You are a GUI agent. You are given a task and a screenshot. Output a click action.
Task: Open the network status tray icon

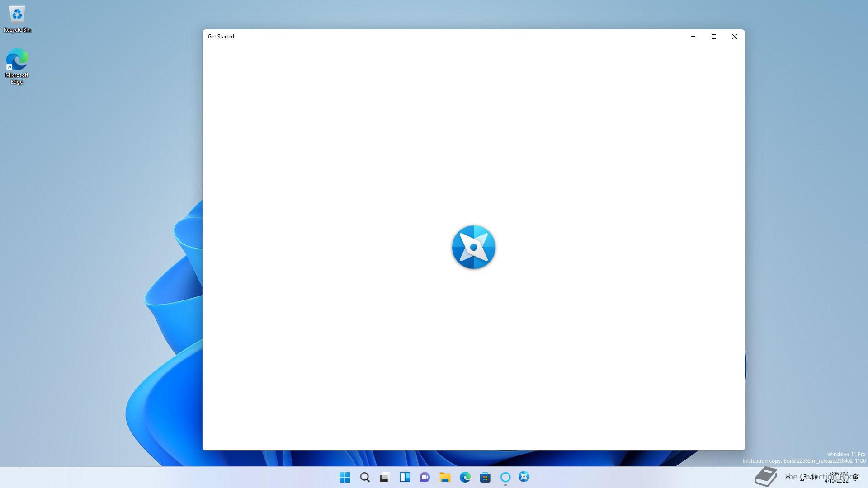(x=802, y=477)
